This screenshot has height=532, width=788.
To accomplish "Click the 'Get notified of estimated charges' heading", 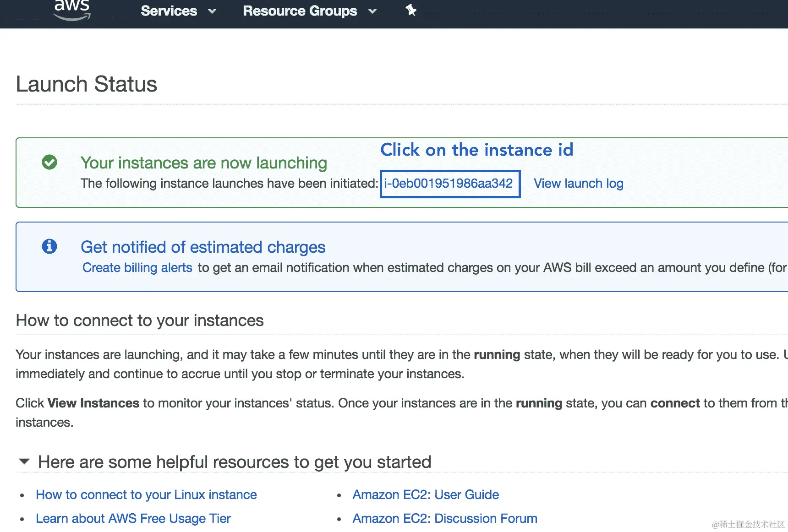I will point(203,247).
